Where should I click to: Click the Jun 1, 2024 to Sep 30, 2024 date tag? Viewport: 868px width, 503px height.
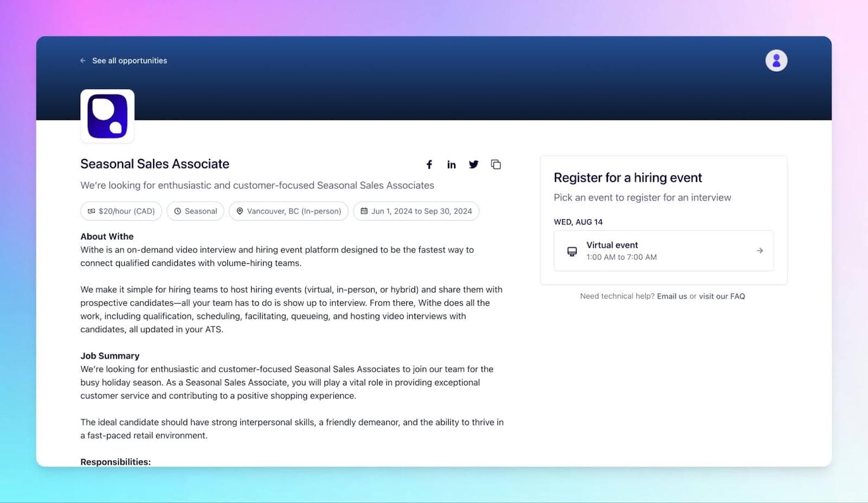click(416, 211)
